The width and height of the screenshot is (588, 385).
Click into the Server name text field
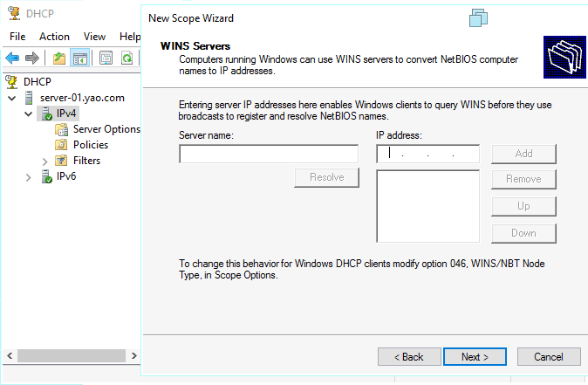[x=268, y=155]
